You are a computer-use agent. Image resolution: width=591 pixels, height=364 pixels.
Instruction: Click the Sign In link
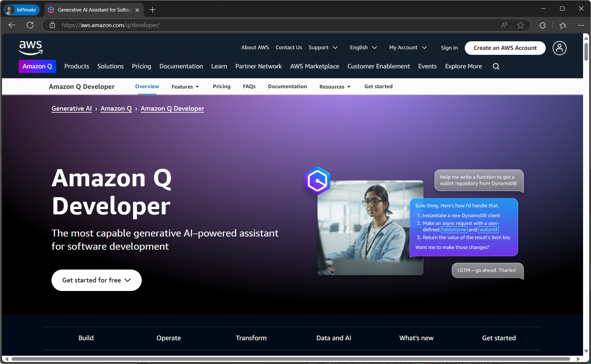pos(449,48)
